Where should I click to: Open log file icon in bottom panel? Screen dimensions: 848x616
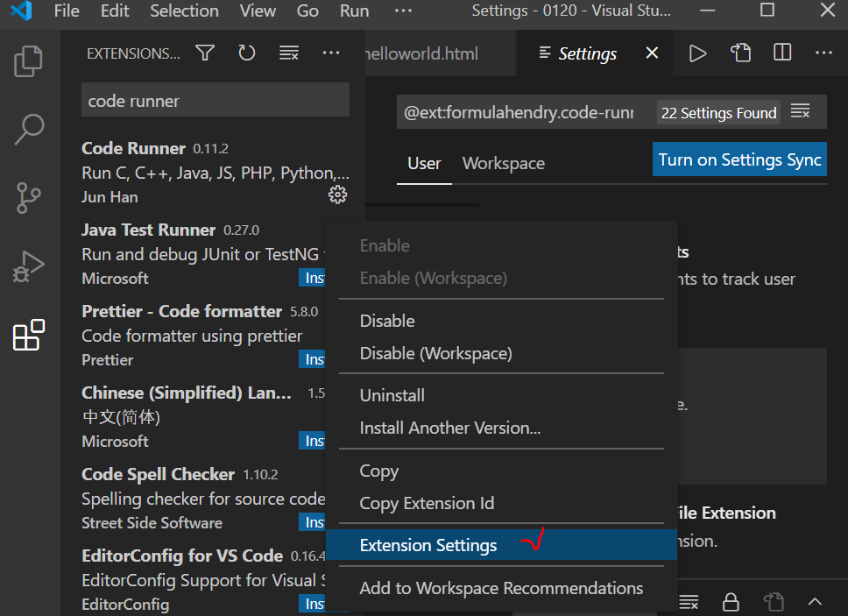tap(774, 601)
